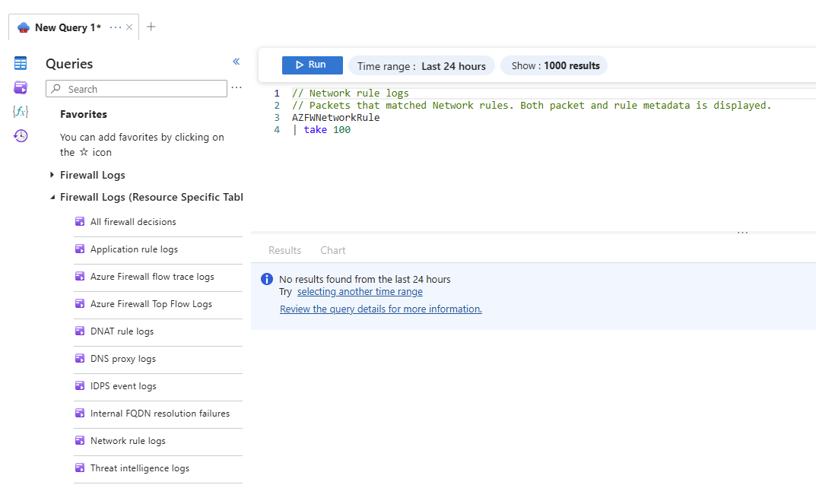
Task: Click 'selecting another time range' link
Action: pyautogui.click(x=360, y=292)
